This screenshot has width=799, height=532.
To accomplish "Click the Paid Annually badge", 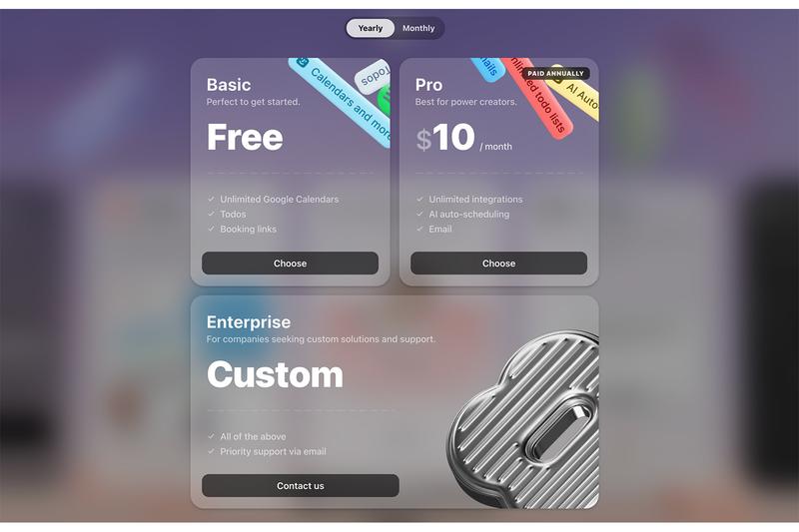I will (555, 73).
